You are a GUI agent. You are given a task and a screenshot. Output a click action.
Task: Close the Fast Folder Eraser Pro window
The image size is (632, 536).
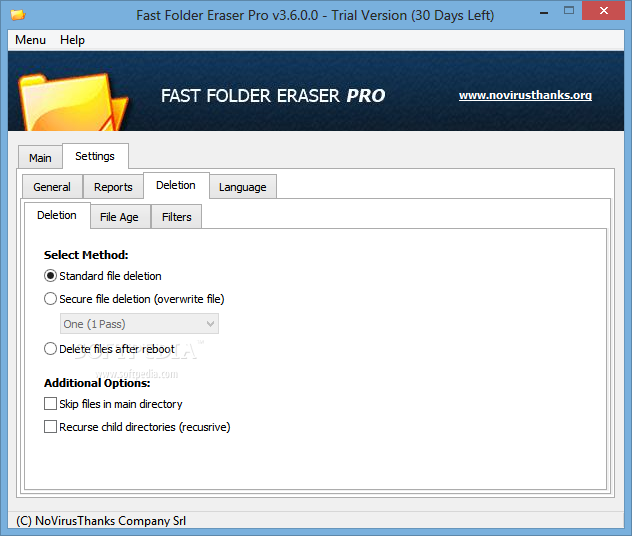(x=603, y=11)
